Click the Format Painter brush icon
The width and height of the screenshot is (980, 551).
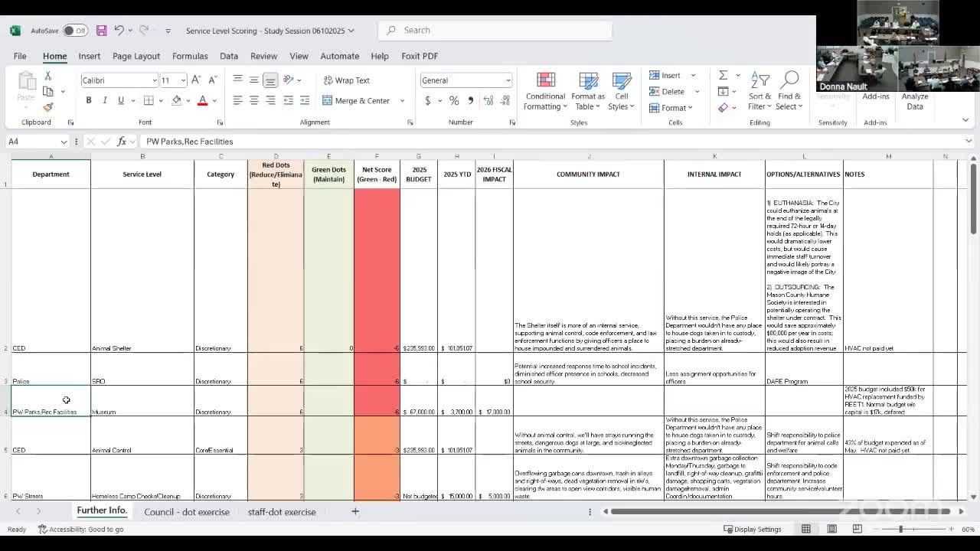48,107
